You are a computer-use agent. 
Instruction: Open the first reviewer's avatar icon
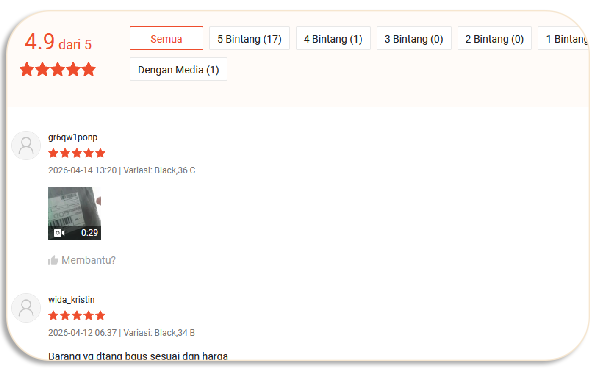coord(26,145)
